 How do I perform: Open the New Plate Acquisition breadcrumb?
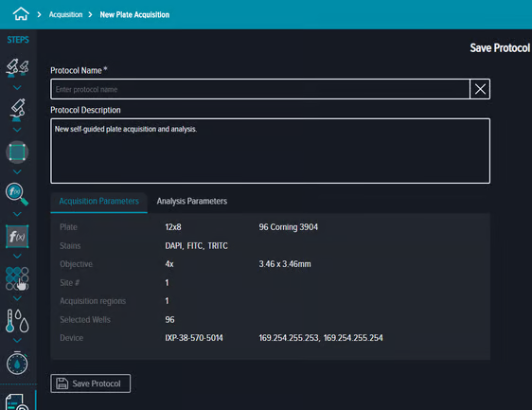(134, 14)
